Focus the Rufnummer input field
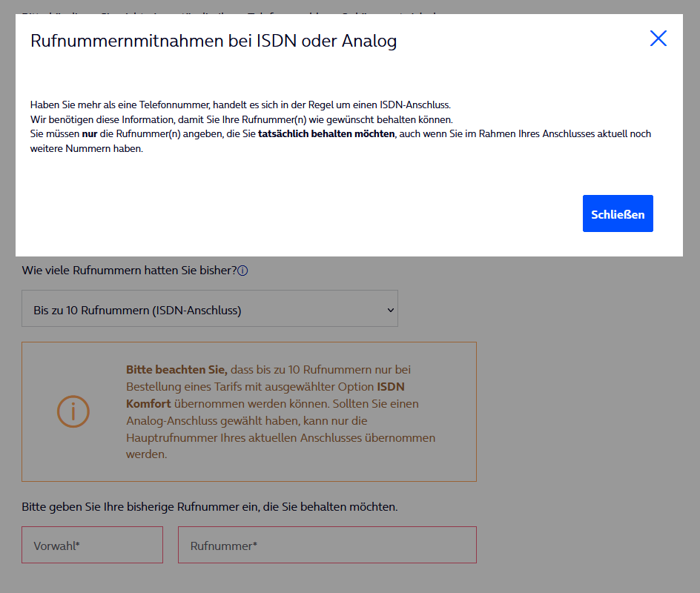This screenshot has width=700, height=593. click(327, 546)
